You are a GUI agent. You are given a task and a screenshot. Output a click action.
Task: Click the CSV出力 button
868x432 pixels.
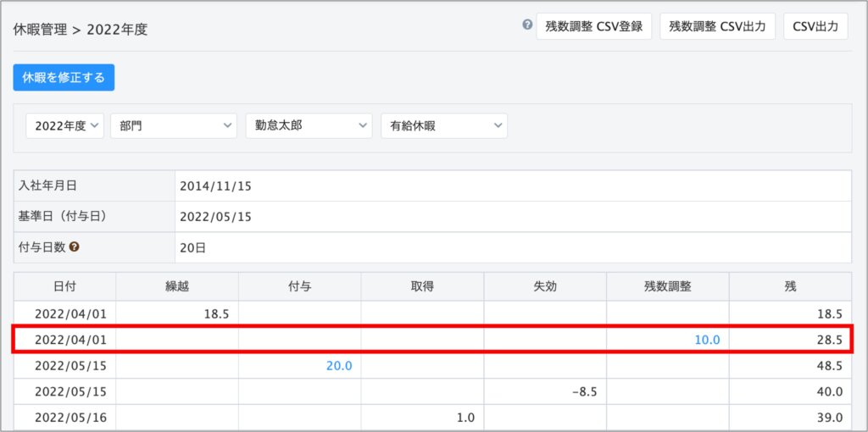[x=815, y=26]
